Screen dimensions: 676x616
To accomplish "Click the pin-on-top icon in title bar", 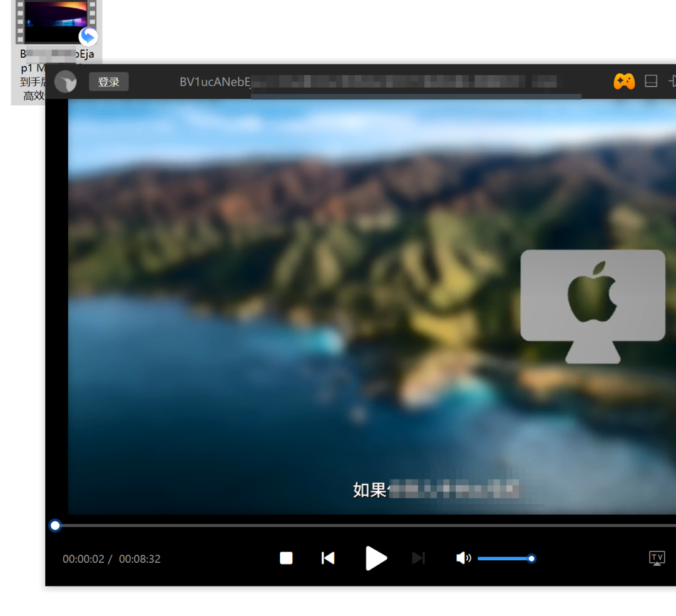I will click(x=672, y=81).
